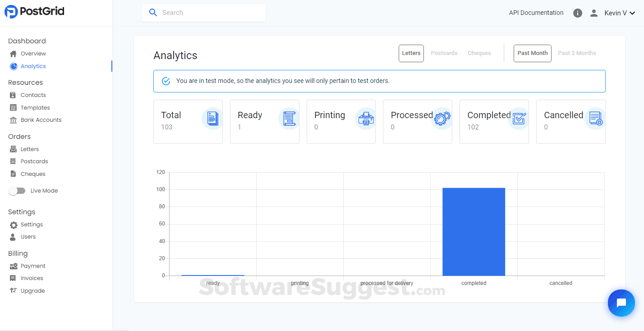This screenshot has height=331, width=644.
Task: Open the Upgrade billing page
Action: coord(32,291)
